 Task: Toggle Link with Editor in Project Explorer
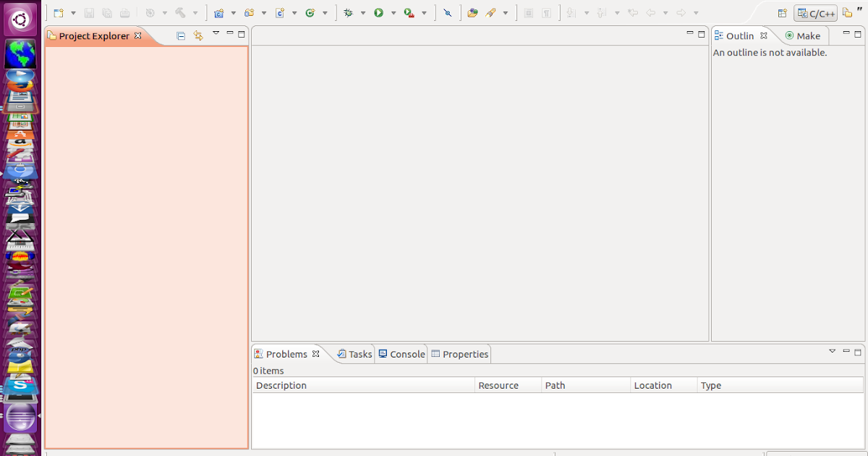point(198,35)
